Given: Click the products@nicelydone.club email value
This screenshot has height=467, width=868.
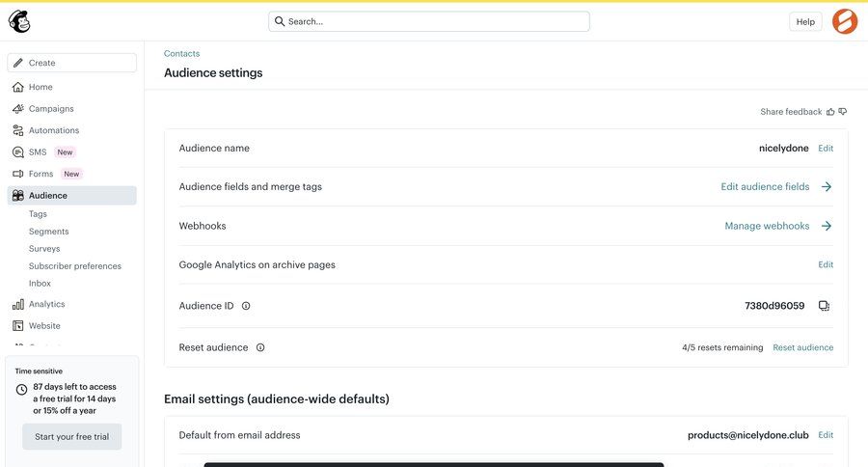Looking at the screenshot, I should 747,435.
